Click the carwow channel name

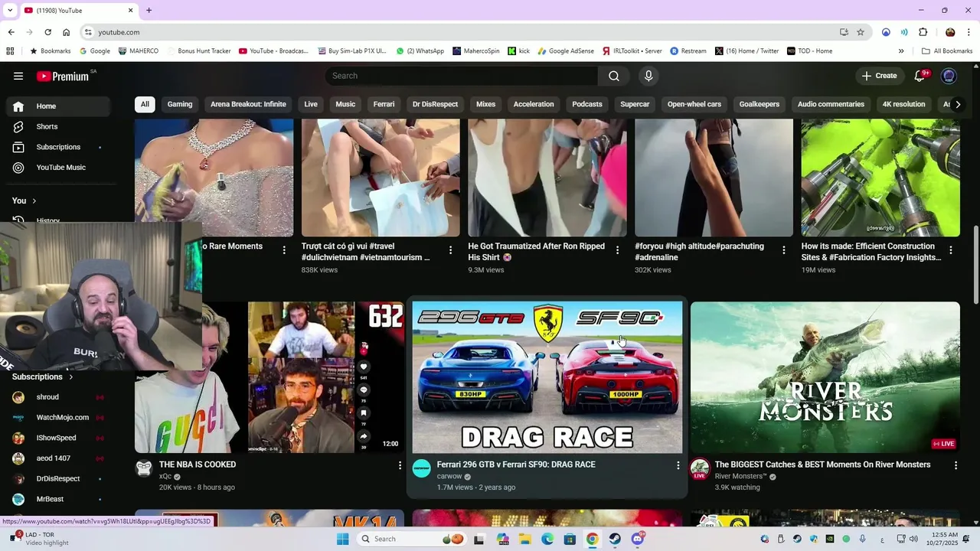pyautogui.click(x=449, y=476)
